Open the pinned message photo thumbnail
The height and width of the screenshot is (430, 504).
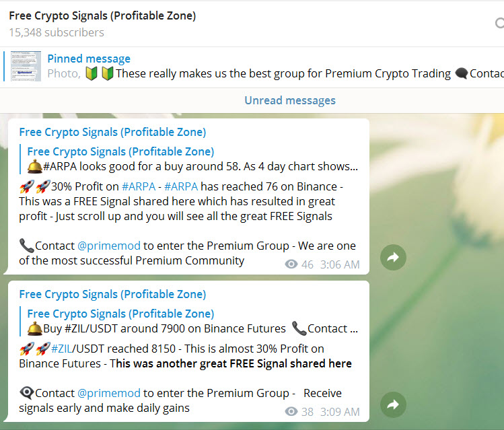click(26, 66)
